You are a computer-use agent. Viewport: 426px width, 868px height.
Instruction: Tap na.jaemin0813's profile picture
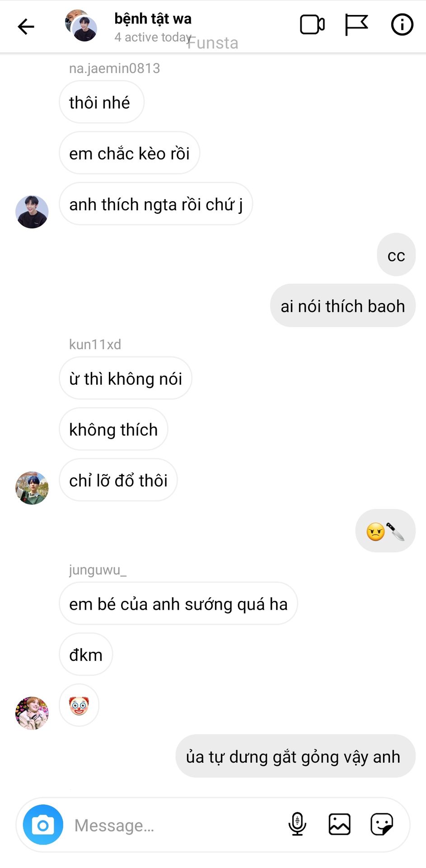(x=32, y=212)
